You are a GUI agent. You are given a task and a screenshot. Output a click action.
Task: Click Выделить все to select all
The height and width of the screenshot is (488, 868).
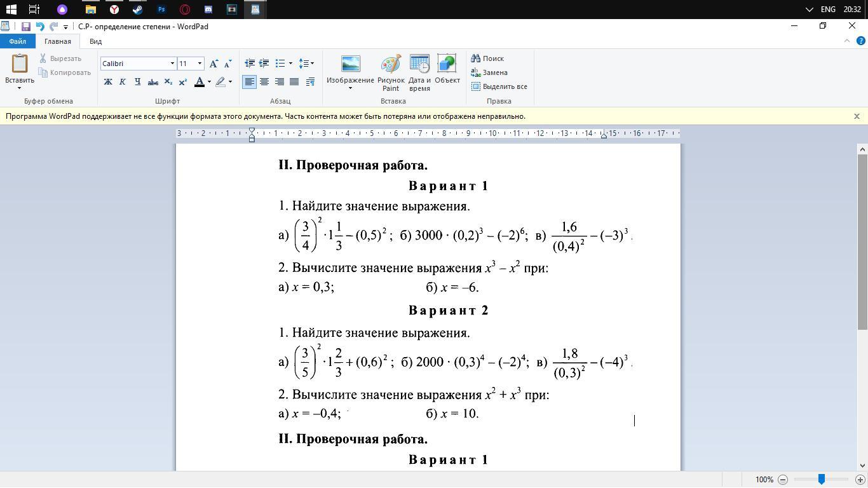(499, 86)
